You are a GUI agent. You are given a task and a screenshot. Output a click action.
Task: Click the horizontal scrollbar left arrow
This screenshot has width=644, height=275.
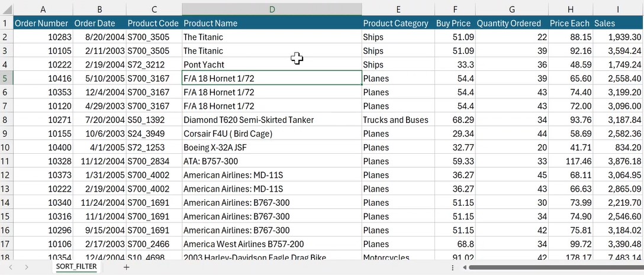465,267
